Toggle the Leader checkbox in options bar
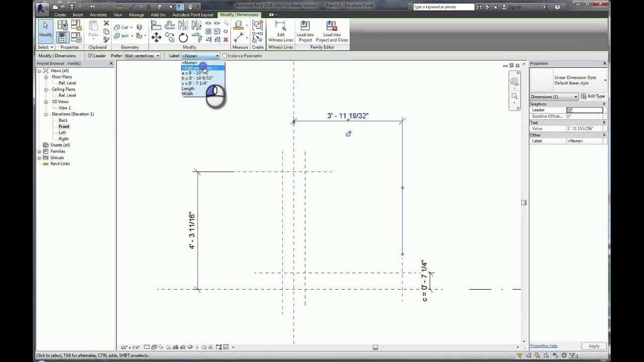The width and height of the screenshot is (644, 362). (x=91, y=56)
